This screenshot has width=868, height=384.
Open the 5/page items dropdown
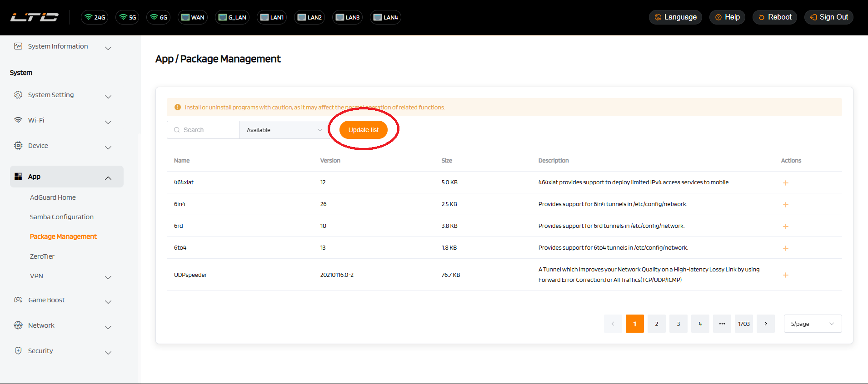click(812, 324)
